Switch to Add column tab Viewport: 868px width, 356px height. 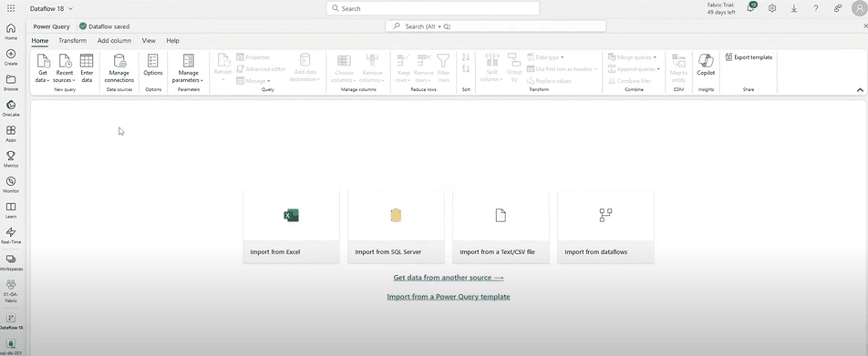click(114, 40)
